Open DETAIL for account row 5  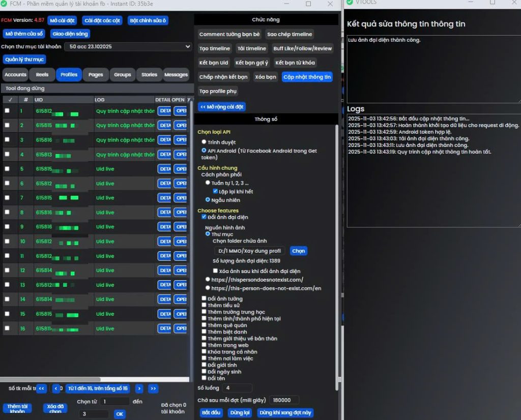164,169
